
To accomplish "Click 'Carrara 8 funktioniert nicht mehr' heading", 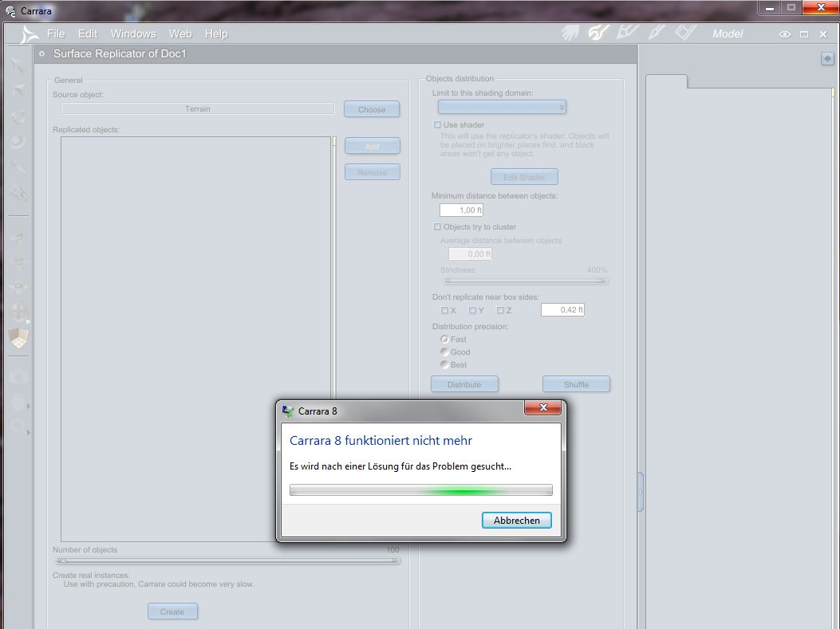I will 381,441.
